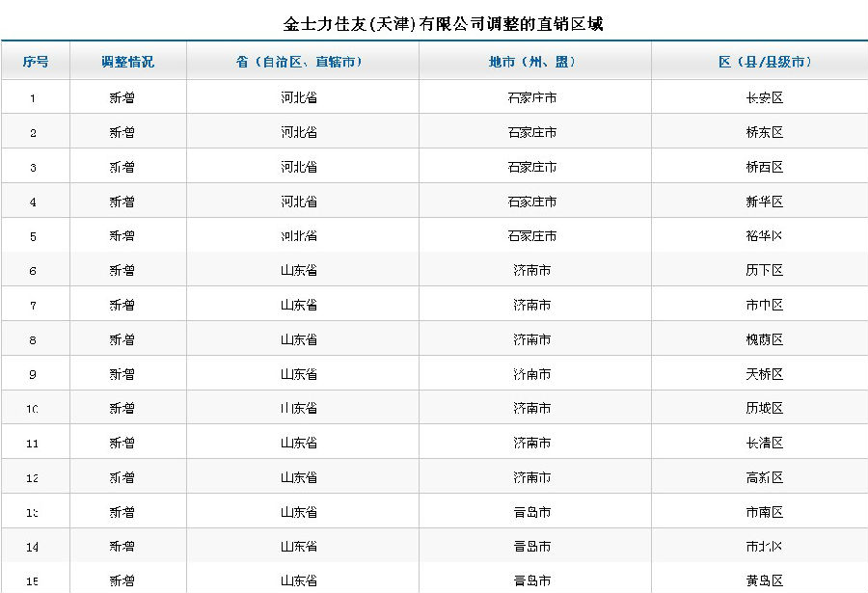Click 山东省 in the 市北区 row
This screenshot has width=868, height=593.
299,547
